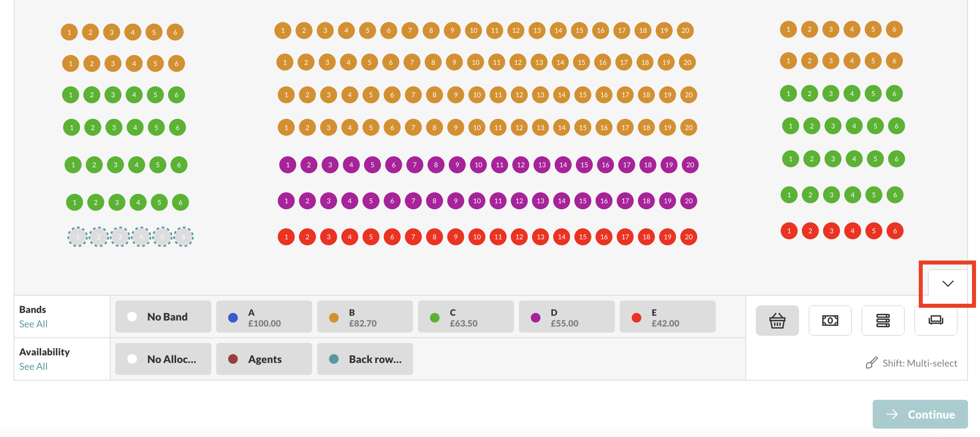Select the No Alloc... availability button
The width and height of the screenshot is (980, 437).
[x=163, y=359]
